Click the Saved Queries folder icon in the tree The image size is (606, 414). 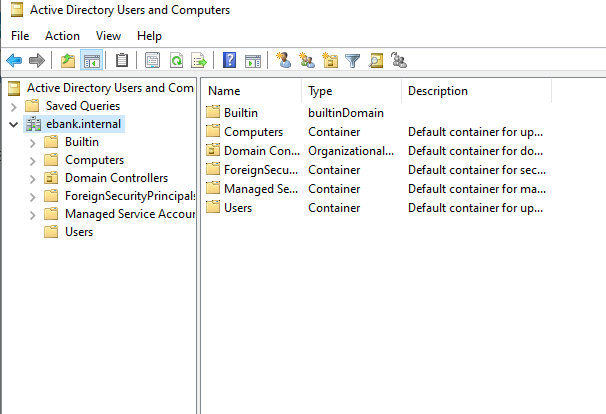coord(32,106)
